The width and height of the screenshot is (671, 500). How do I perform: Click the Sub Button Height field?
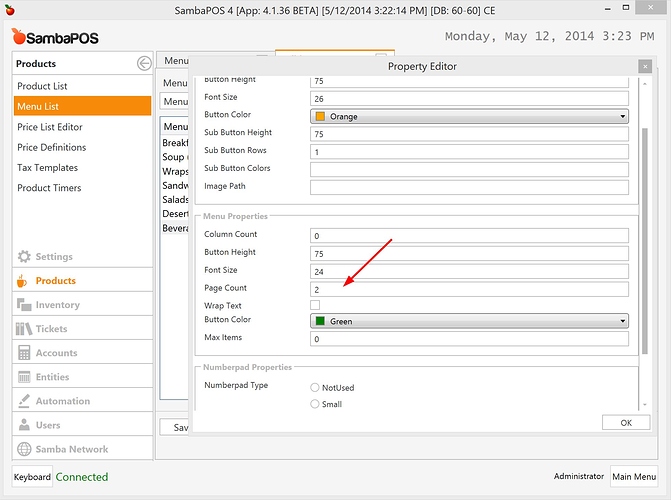click(x=469, y=134)
